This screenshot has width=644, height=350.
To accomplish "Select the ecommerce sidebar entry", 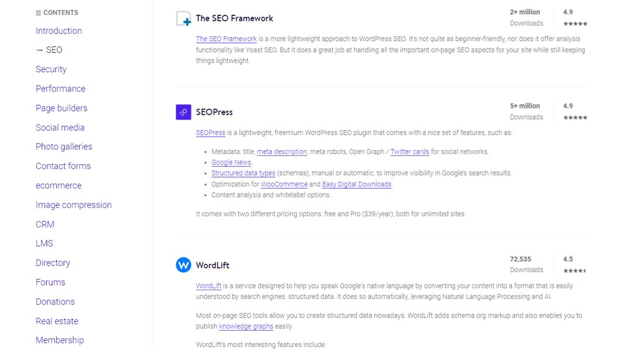I will (x=59, y=185).
